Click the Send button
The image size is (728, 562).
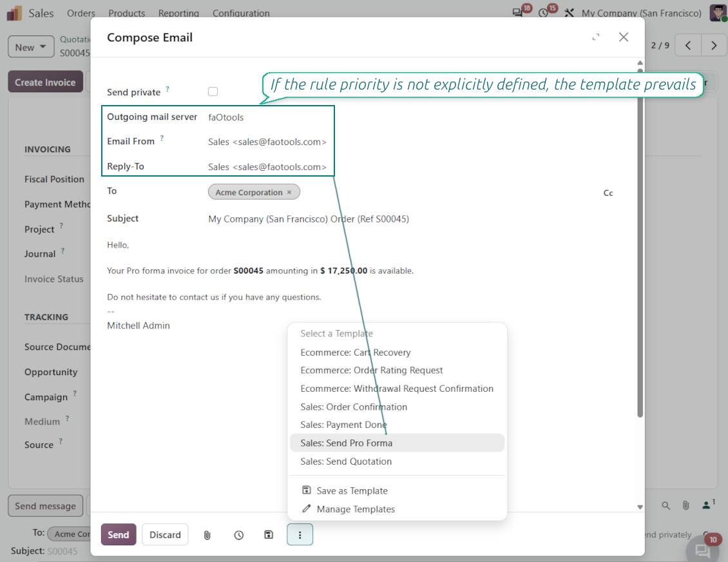coord(119,534)
